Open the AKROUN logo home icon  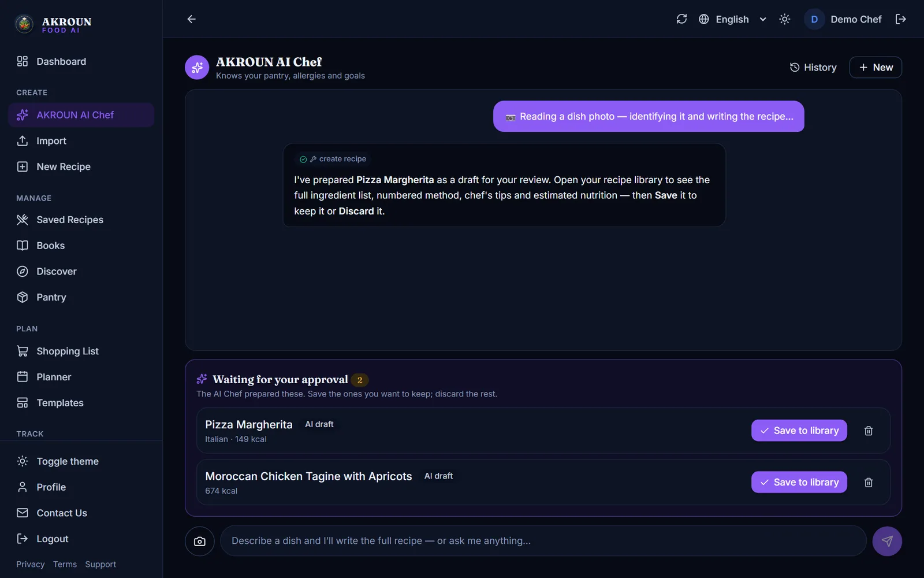[24, 24]
